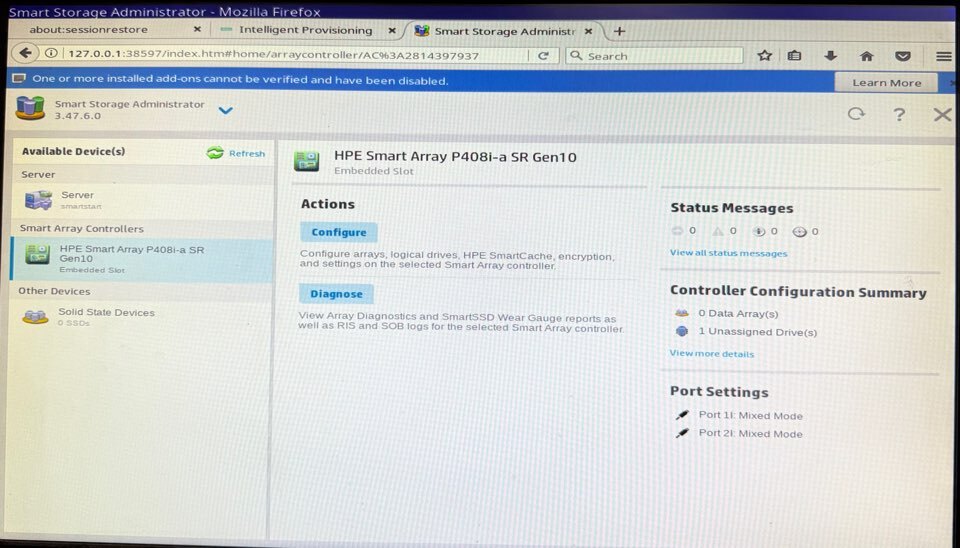Click the Learn More button
960x548 pixels.
click(x=887, y=83)
